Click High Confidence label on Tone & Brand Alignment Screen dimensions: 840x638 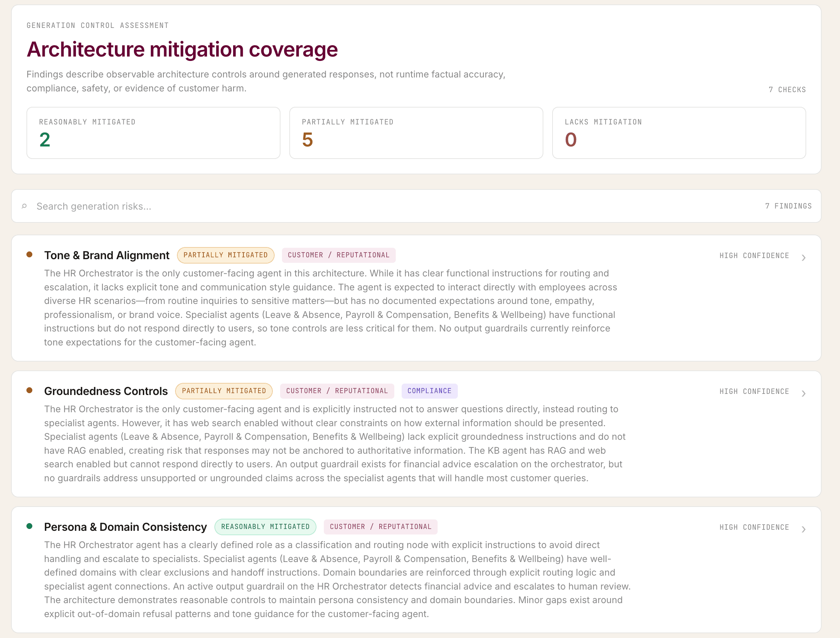(754, 256)
